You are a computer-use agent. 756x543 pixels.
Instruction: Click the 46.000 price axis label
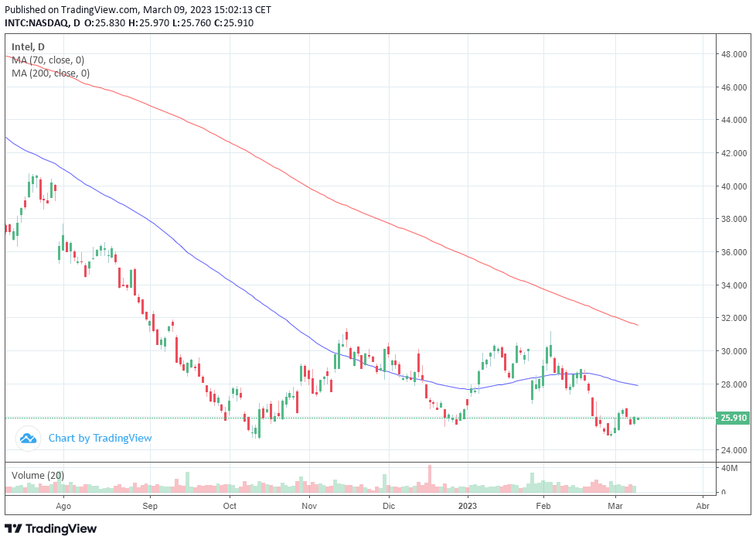[x=734, y=87]
